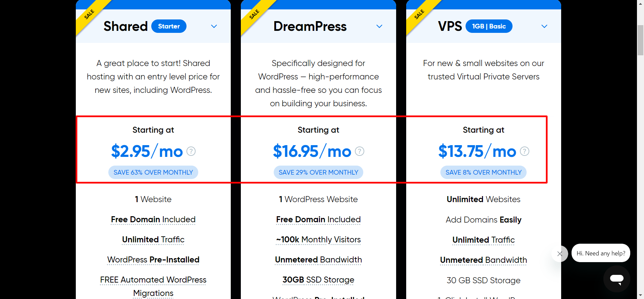This screenshot has height=299, width=644.
Task: Expand the DreamPress plan dropdown chevron
Action: 379,26
